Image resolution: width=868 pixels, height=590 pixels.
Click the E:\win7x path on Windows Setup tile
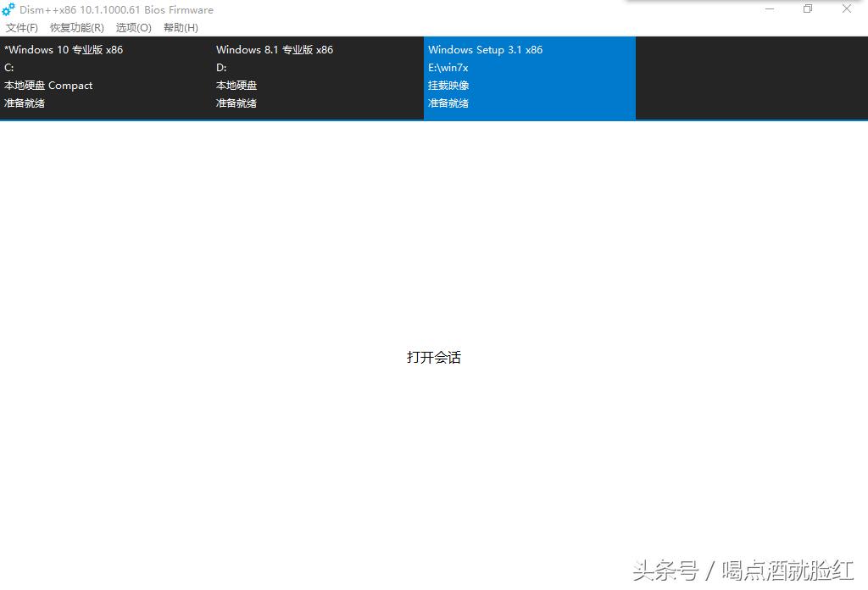pos(448,67)
